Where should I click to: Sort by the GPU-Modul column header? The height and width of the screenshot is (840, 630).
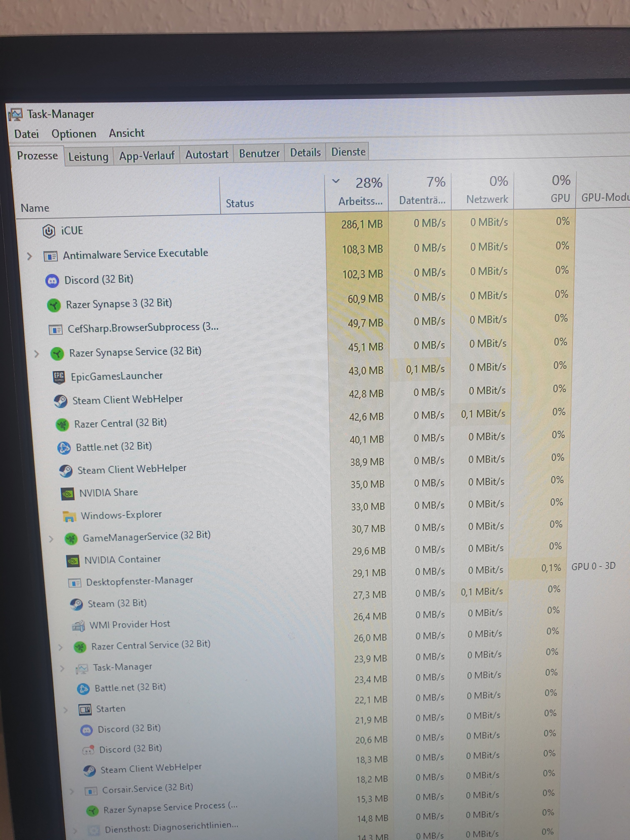pos(605,197)
